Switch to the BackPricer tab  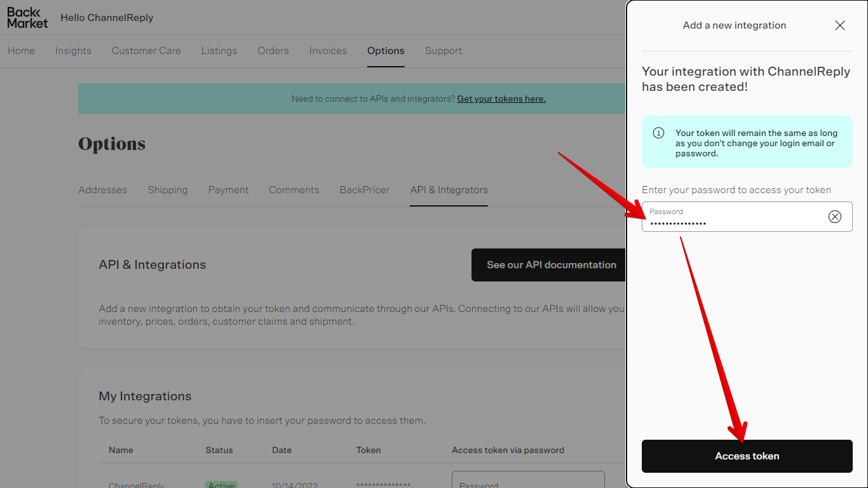click(365, 190)
